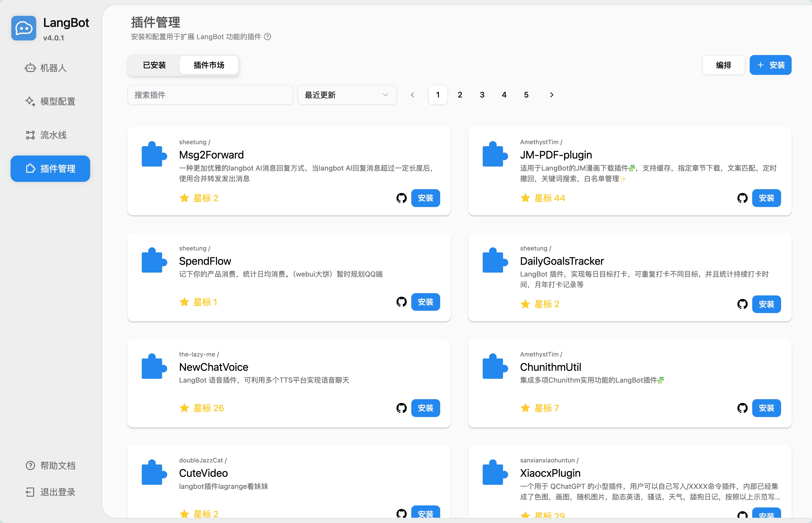Click the NewChatVoice GitHub icon
The height and width of the screenshot is (523, 812).
pos(401,408)
